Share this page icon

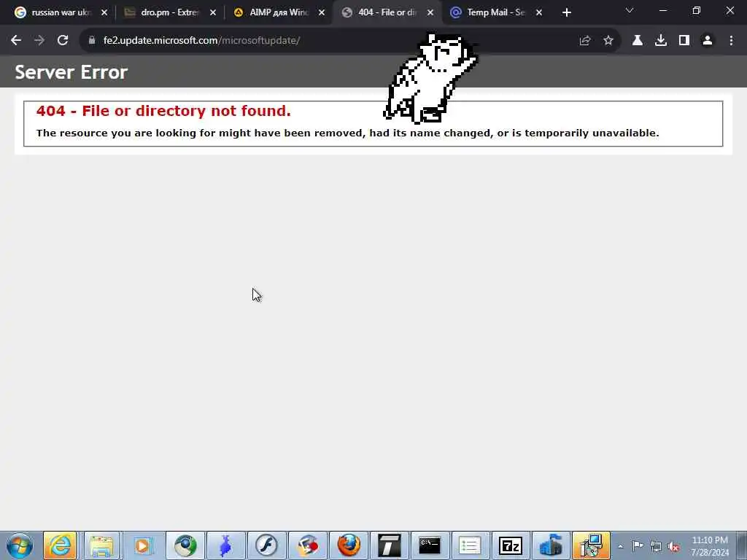point(585,41)
